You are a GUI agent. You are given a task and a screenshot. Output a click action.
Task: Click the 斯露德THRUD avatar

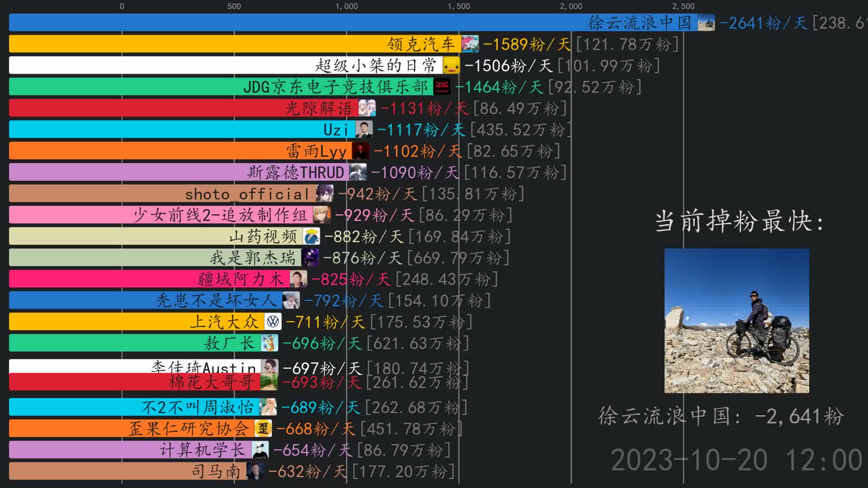pyautogui.click(x=358, y=172)
